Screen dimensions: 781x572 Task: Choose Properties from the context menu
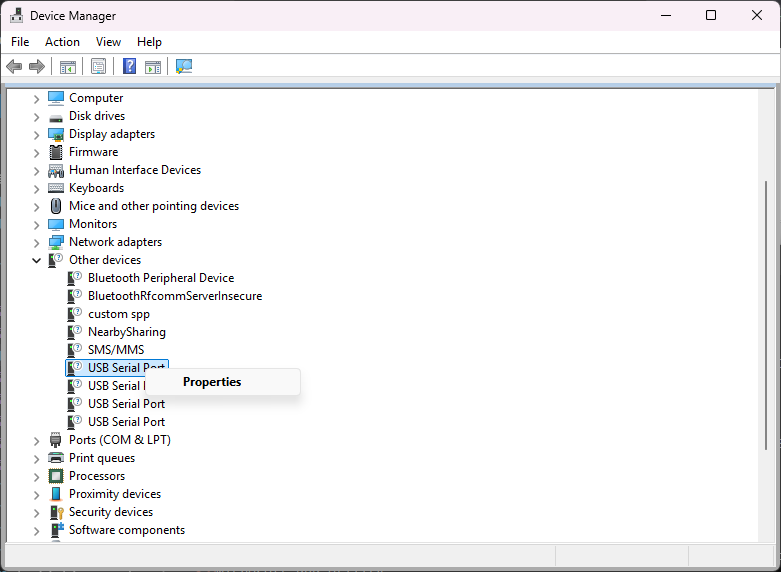[x=223, y=382]
